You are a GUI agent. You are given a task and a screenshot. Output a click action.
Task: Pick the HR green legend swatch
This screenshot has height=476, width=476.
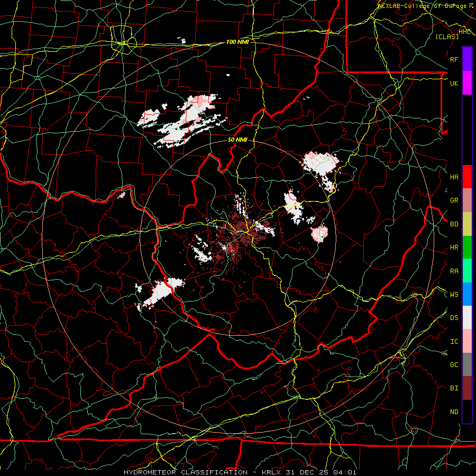click(467, 247)
